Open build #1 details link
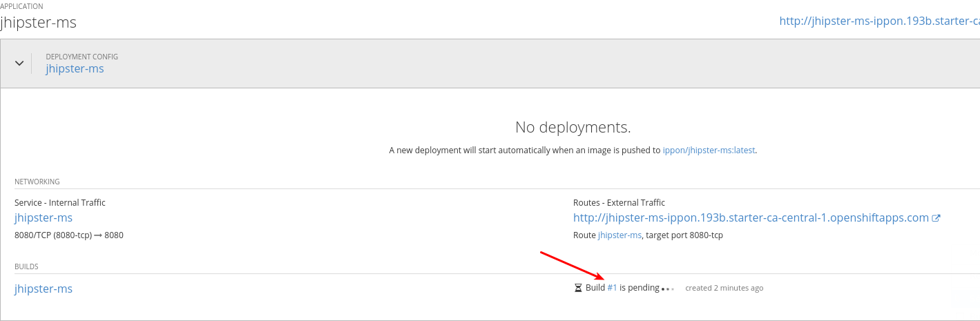The image size is (980, 321). coord(612,288)
